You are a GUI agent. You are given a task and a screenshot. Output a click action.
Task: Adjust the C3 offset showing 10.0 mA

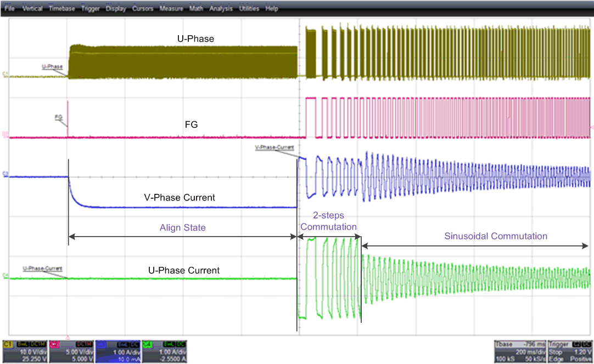coord(128,358)
